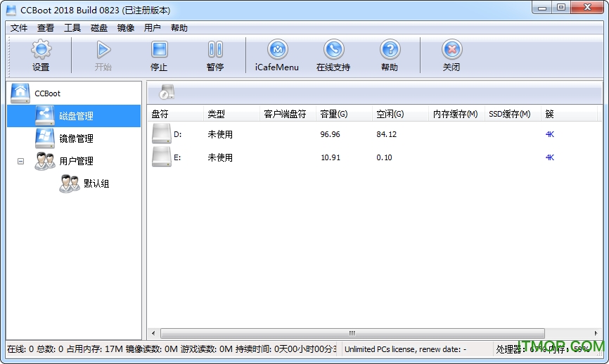
Task: Click the 0.10 free space value
Action: coord(384,157)
